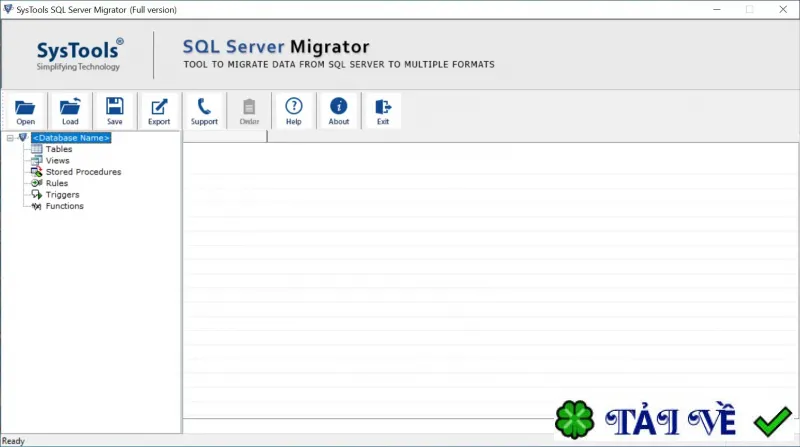This screenshot has height=447, width=800.
Task: Click the empty tab header above the grid
Action: pos(225,136)
